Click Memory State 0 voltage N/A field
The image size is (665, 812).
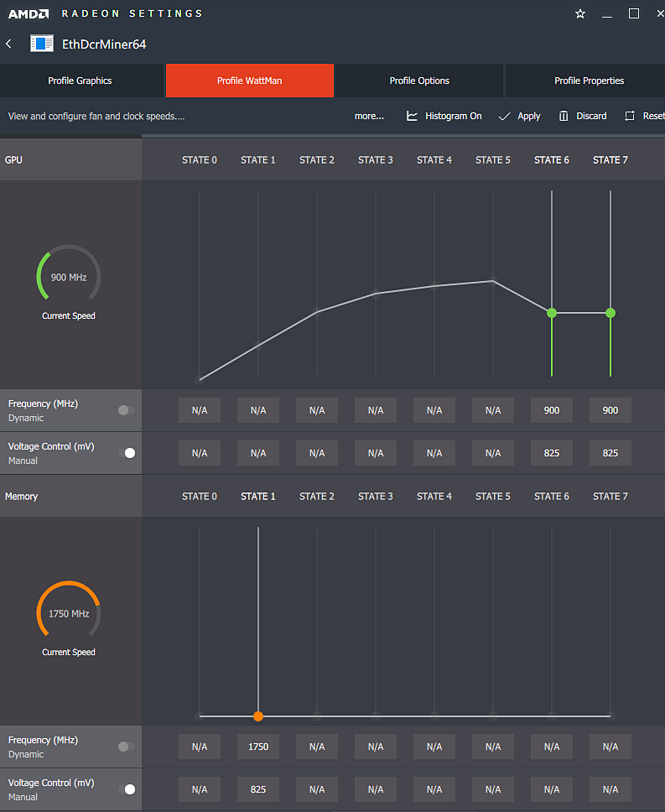click(200, 789)
